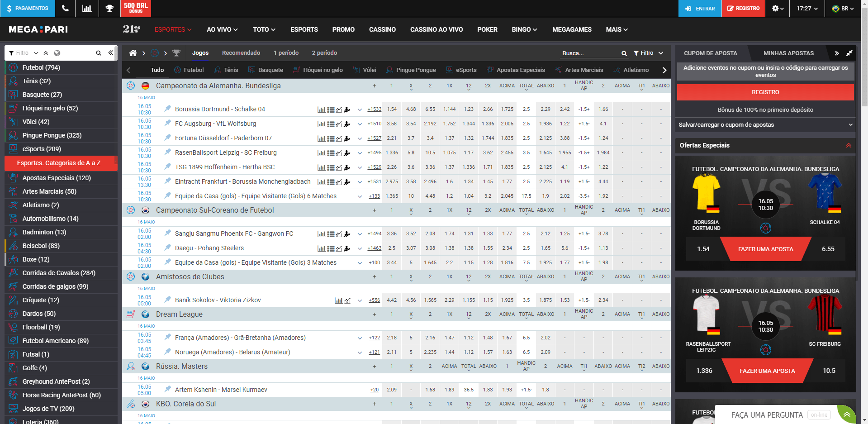Open the phone callback icon in top bar
The width and height of the screenshot is (868, 424).
coord(65,8)
